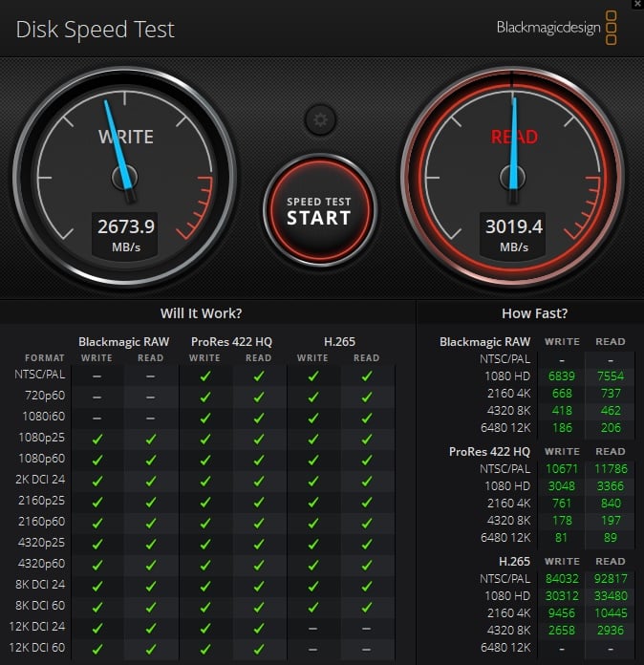The image size is (644, 665).
Task: Click the How Fast? heading
Action: point(534,313)
